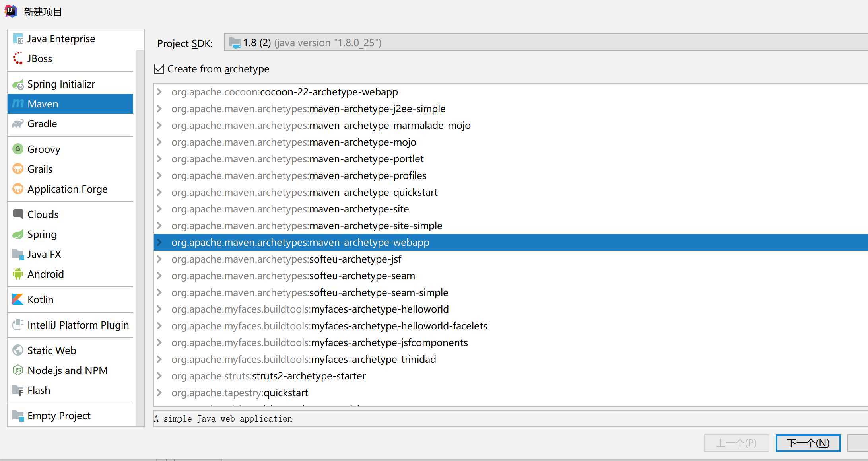Select maven-archetype-site archetype
868x461 pixels.
(x=511, y=209)
